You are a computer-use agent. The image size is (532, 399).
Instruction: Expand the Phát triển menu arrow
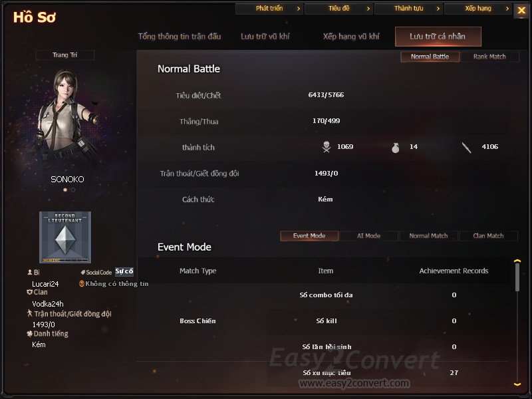(299, 9)
